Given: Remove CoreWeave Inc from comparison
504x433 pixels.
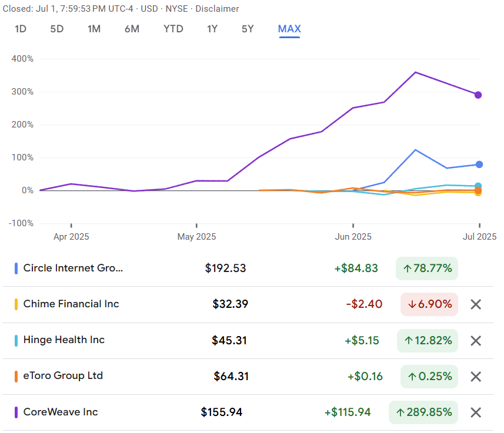Looking at the screenshot, I should (476, 412).
